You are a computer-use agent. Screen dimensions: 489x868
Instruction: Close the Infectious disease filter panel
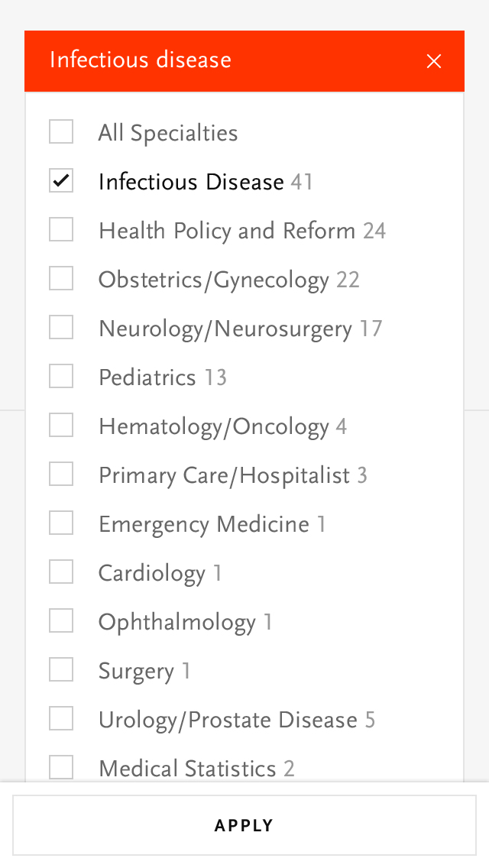coord(434,61)
